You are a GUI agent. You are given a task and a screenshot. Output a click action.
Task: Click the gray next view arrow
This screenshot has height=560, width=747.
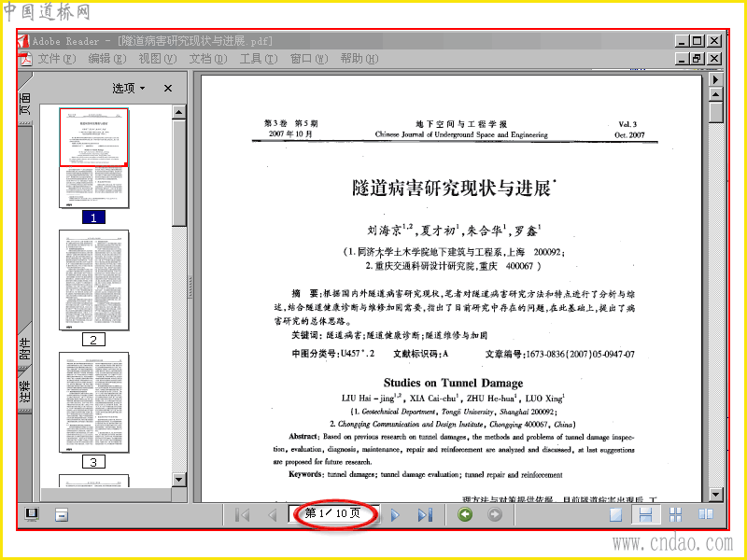coord(495,514)
